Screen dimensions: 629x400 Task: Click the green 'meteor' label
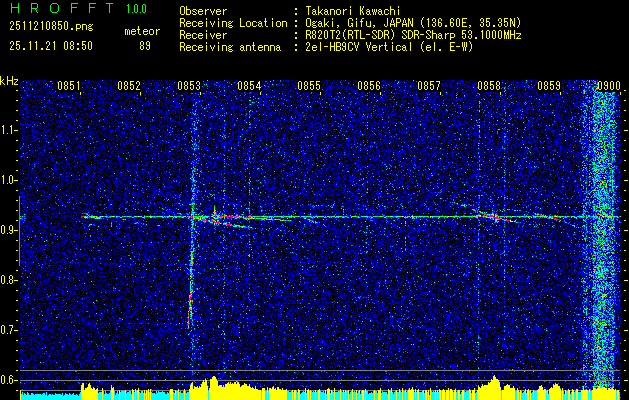pyautogui.click(x=142, y=31)
